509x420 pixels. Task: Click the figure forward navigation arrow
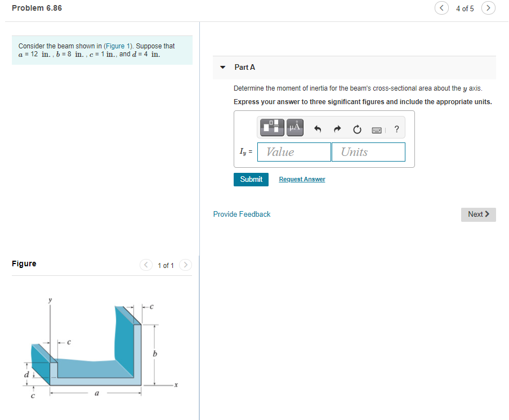click(185, 265)
